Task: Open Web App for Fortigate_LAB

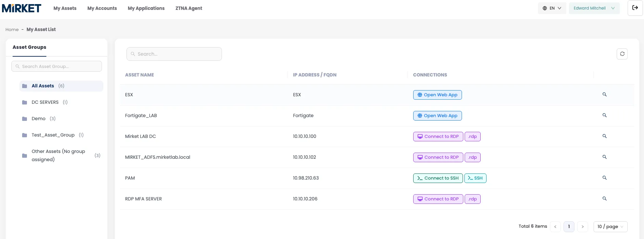Action: pyautogui.click(x=437, y=116)
